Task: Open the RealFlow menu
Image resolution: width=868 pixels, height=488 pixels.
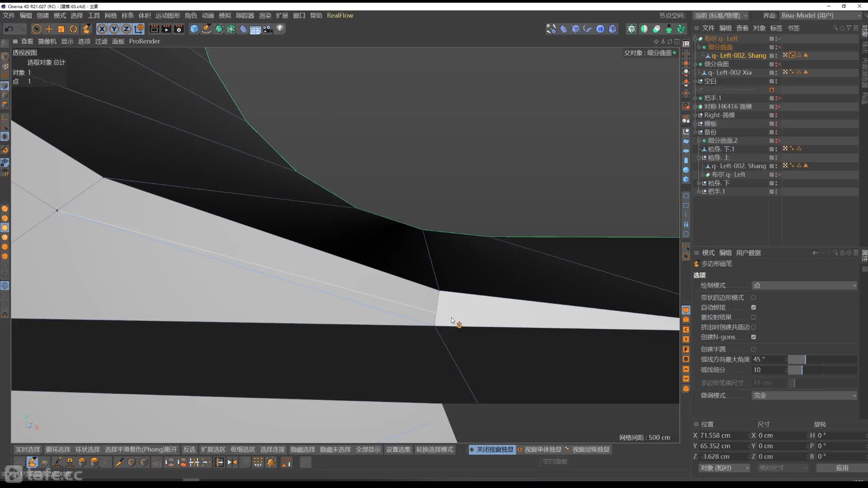Action: (x=340, y=15)
